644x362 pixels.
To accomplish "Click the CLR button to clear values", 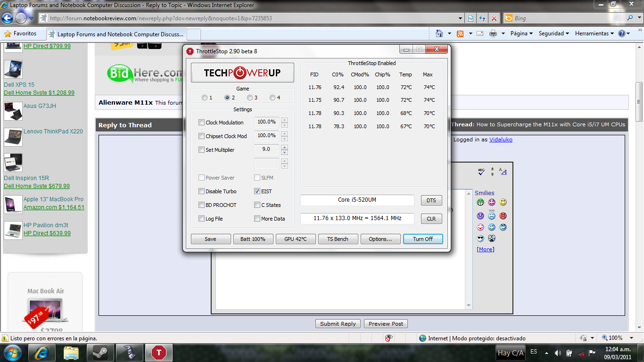I will coord(431,219).
